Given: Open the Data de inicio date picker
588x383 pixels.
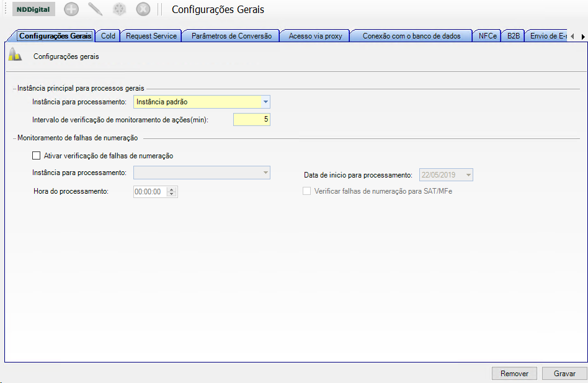Looking at the screenshot, I should [468, 175].
